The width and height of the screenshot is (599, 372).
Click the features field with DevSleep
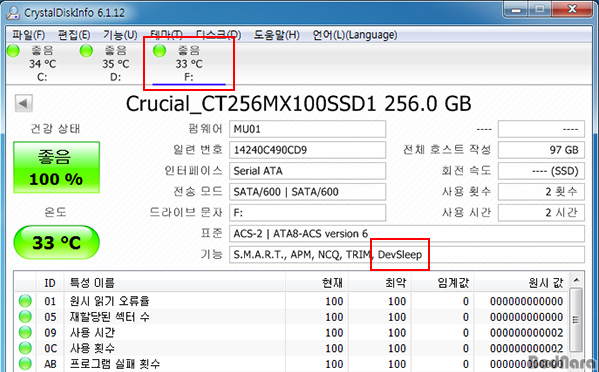tap(407, 255)
